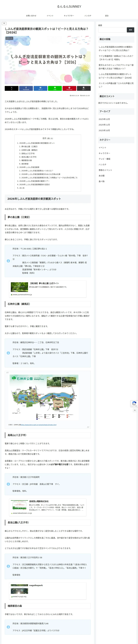Click the nagaikepark card thumbnail image

[19, 589]
